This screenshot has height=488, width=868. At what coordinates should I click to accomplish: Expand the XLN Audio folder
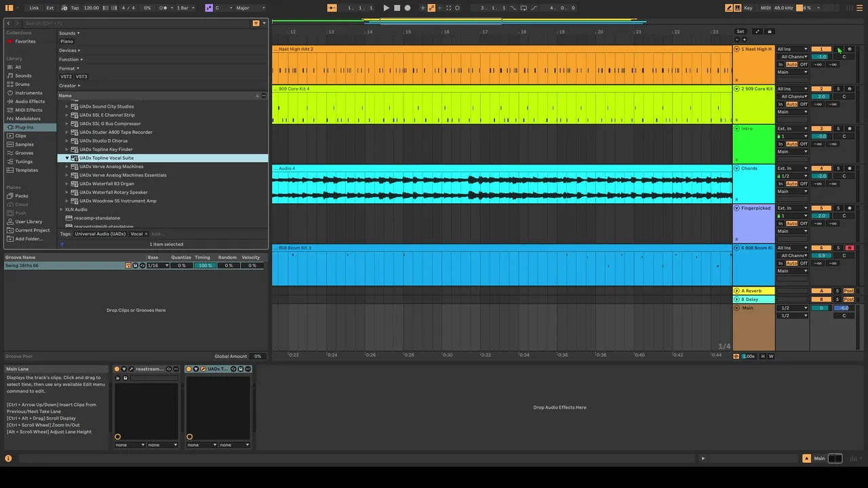tap(60, 209)
